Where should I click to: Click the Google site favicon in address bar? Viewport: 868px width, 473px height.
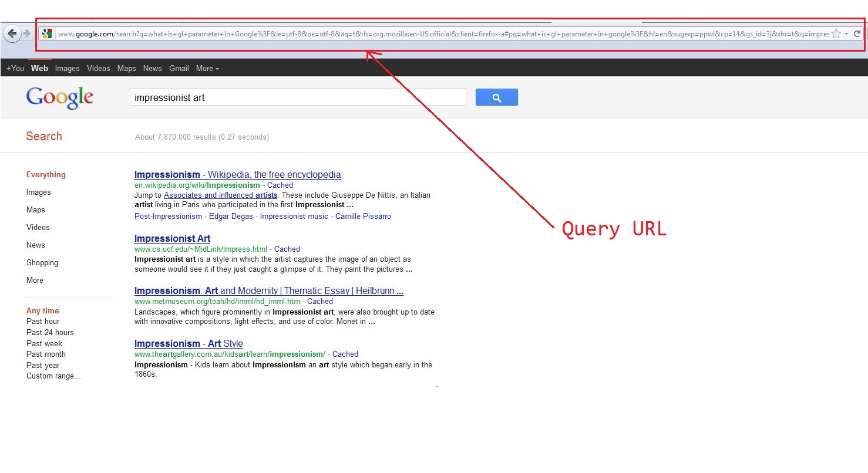pyautogui.click(x=47, y=34)
